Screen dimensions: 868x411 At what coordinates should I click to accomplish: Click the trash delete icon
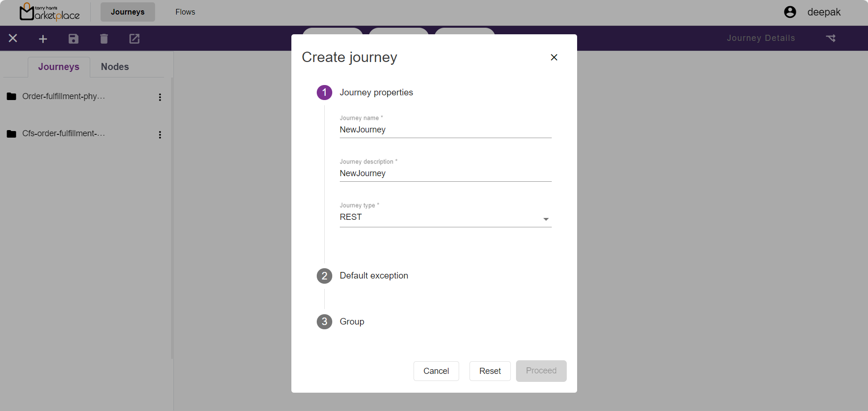tap(104, 39)
